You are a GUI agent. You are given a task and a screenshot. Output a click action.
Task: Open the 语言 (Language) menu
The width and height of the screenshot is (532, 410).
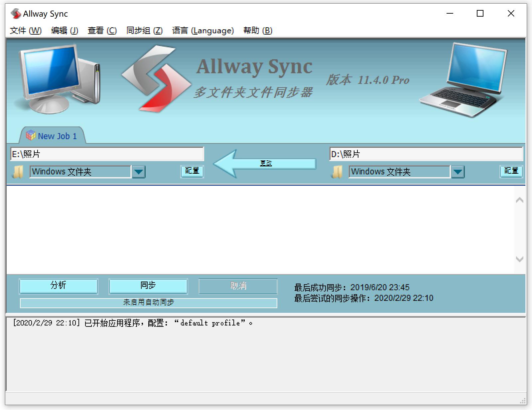203,31
